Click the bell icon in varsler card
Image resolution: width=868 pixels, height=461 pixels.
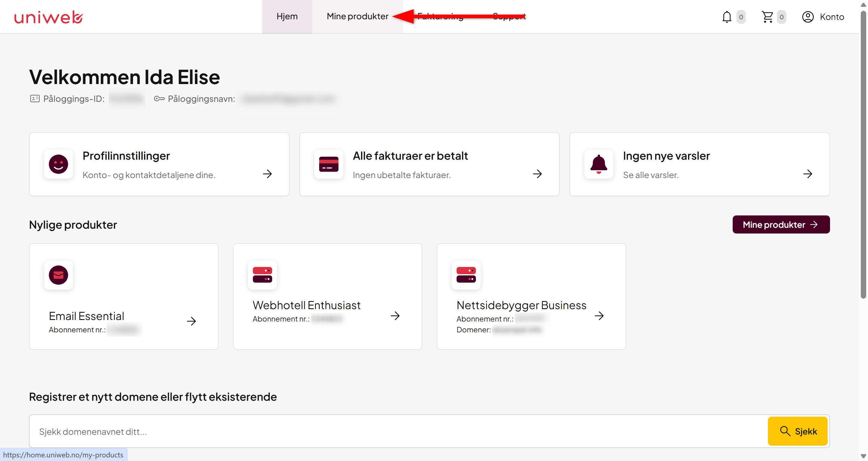(599, 164)
